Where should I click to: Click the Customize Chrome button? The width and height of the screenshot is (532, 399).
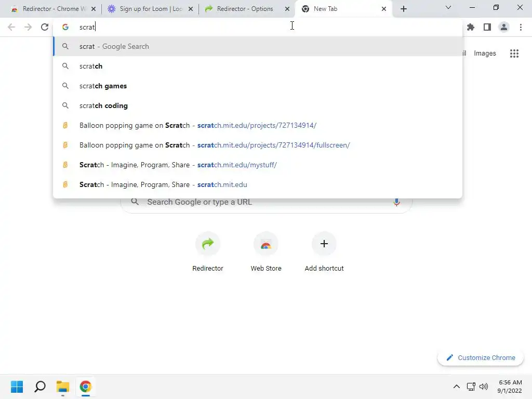click(x=481, y=357)
